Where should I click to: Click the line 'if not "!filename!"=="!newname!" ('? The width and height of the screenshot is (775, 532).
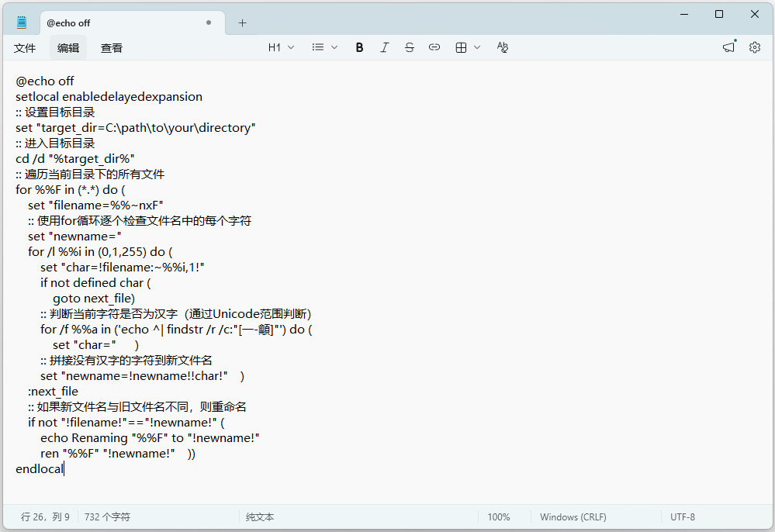coord(126,423)
